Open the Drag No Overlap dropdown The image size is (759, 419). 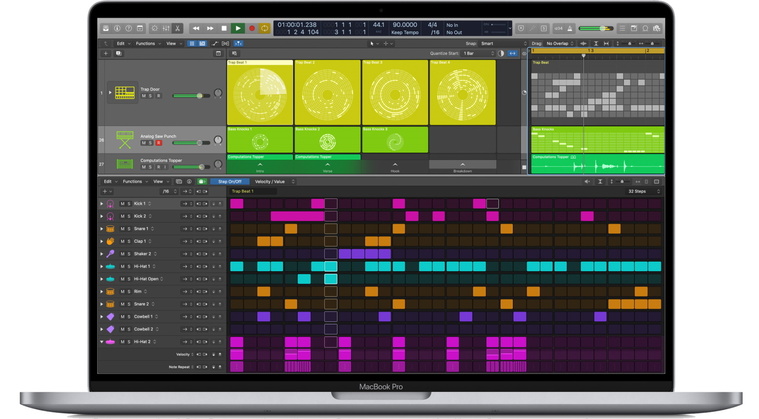coord(560,44)
